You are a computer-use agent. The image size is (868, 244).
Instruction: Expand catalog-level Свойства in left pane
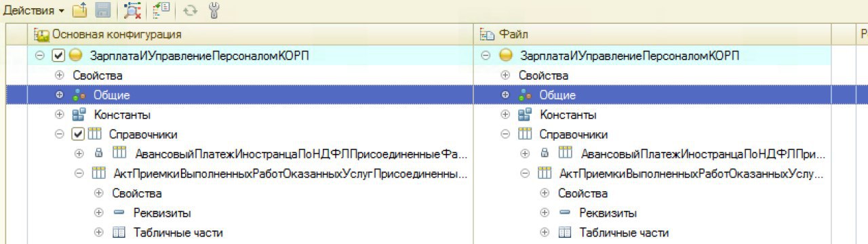click(98, 193)
